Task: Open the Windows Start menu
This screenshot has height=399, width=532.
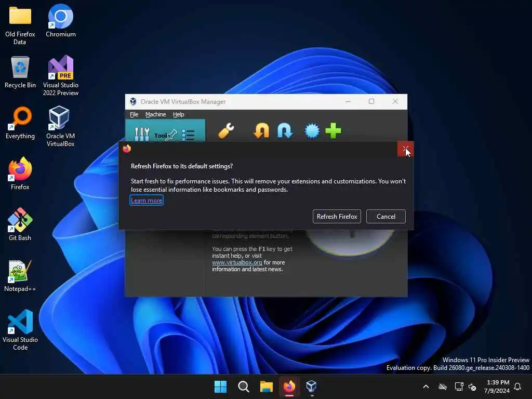Action: point(220,387)
